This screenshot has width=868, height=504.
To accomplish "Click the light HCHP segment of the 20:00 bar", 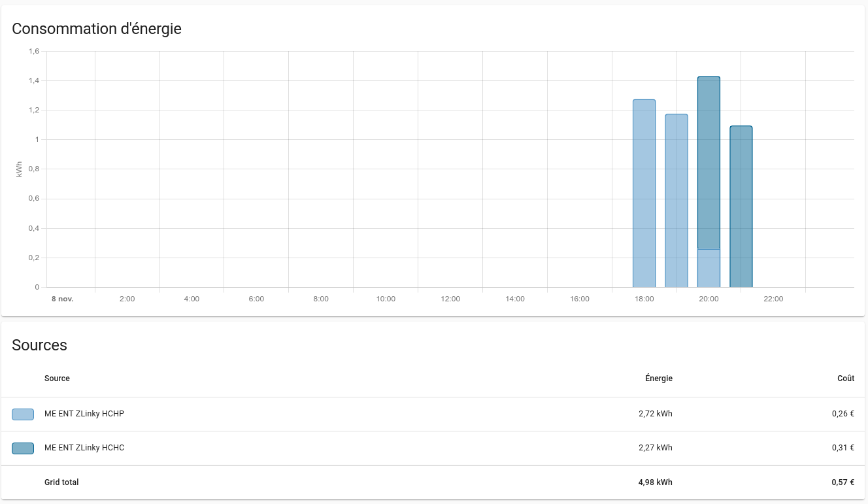I will click(x=709, y=268).
